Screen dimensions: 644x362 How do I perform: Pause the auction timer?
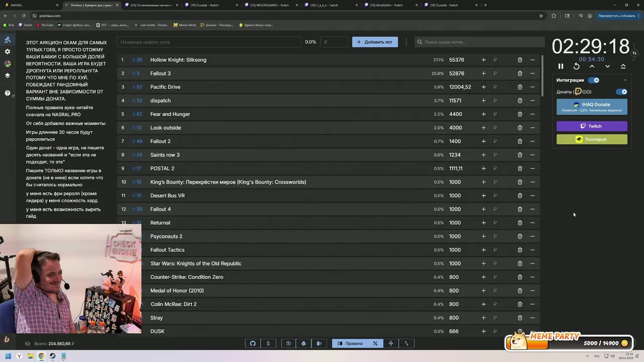point(560,66)
